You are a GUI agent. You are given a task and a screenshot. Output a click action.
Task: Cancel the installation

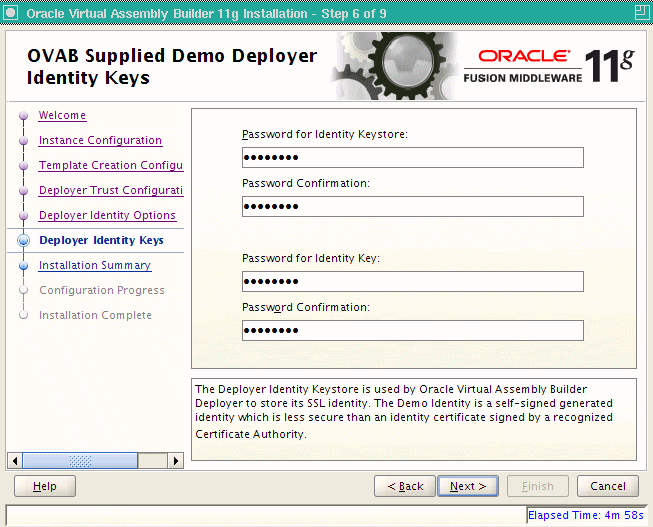click(x=608, y=486)
